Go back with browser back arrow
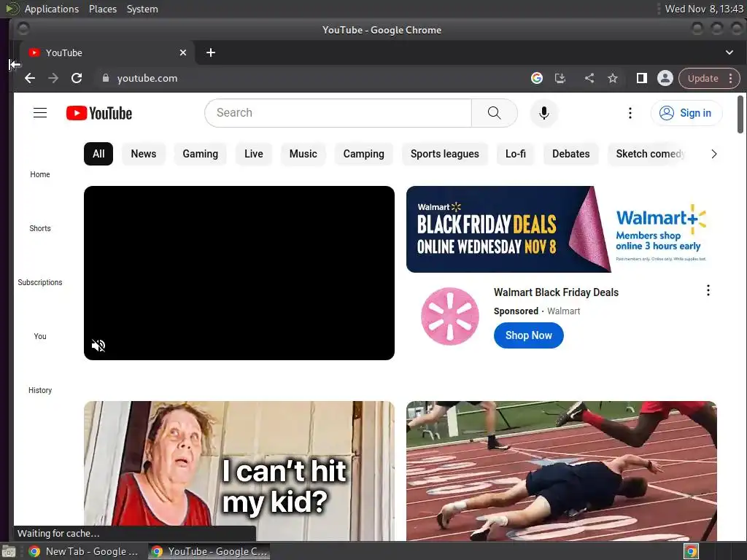The width and height of the screenshot is (747, 560). [29, 78]
